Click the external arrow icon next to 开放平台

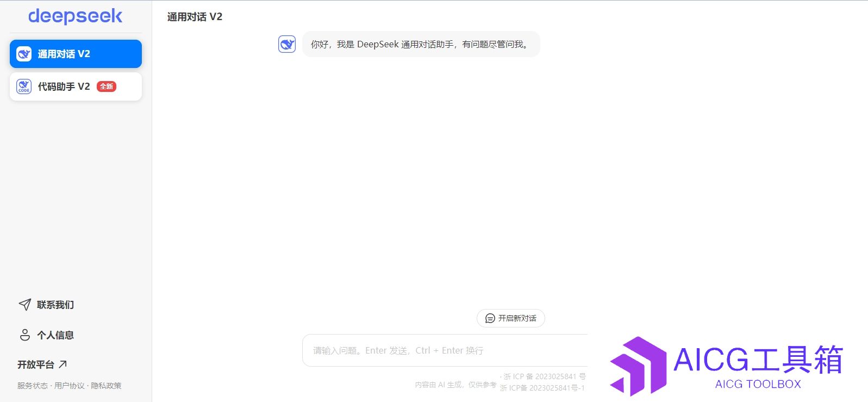tap(63, 364)
